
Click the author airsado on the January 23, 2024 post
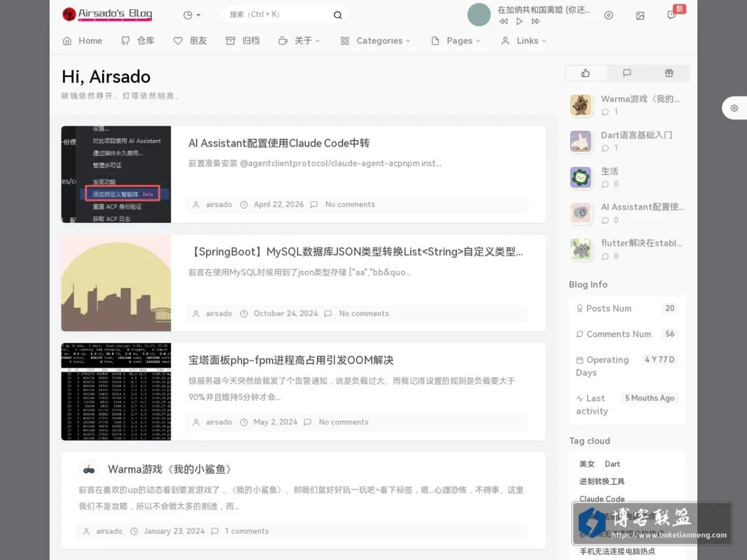(x=110, y=531)
